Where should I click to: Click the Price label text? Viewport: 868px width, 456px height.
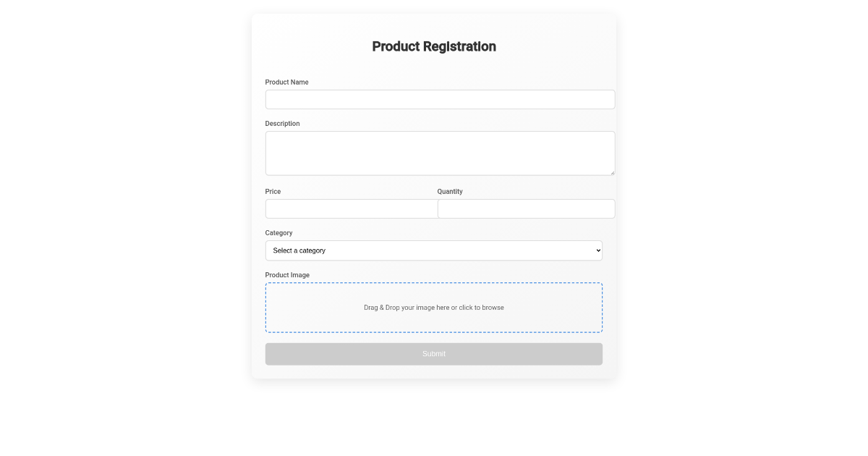click(273, 192)
